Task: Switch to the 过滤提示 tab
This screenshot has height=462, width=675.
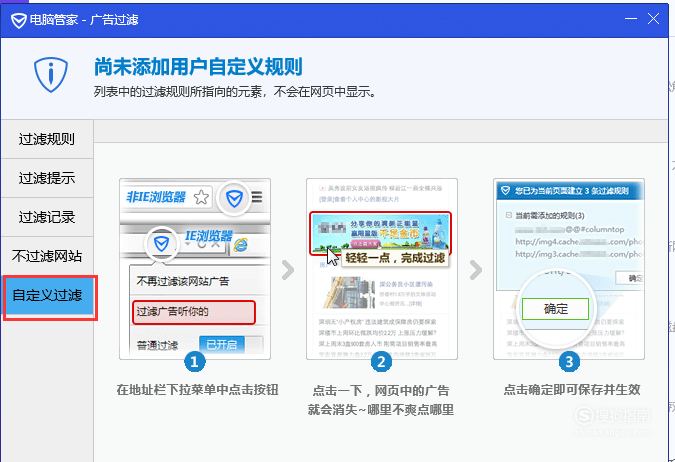Action: [47, 178]
